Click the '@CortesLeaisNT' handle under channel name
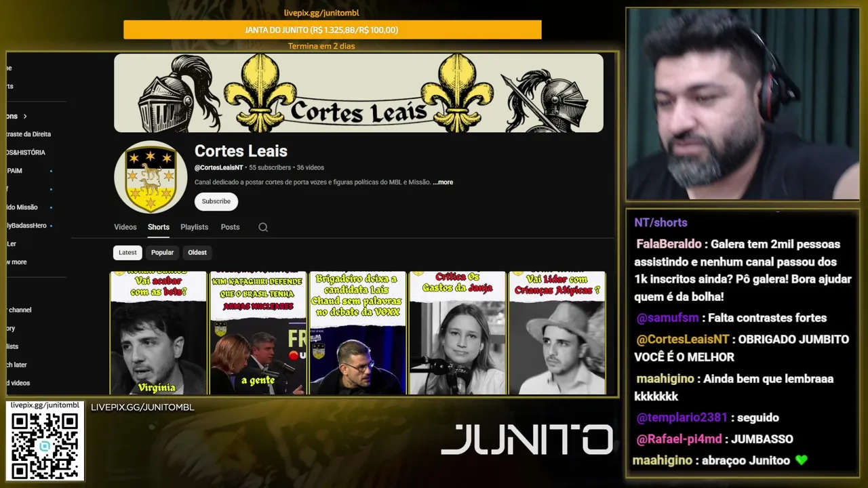The image size is (868, 488). [219, 167]
